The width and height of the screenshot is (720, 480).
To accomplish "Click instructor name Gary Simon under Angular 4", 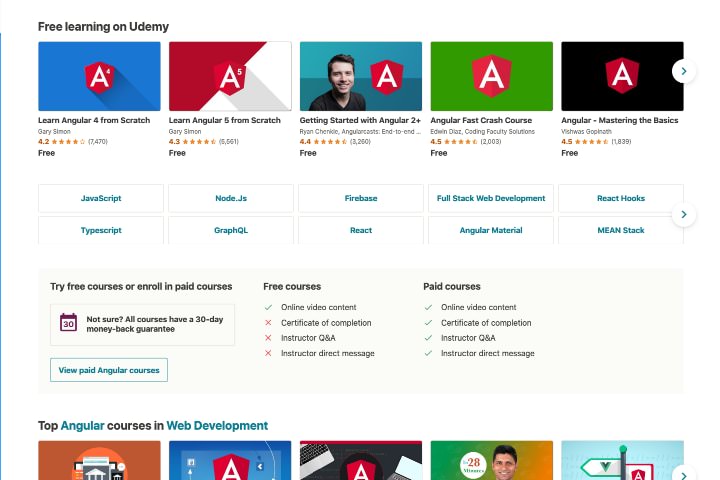I will (54, 131).
